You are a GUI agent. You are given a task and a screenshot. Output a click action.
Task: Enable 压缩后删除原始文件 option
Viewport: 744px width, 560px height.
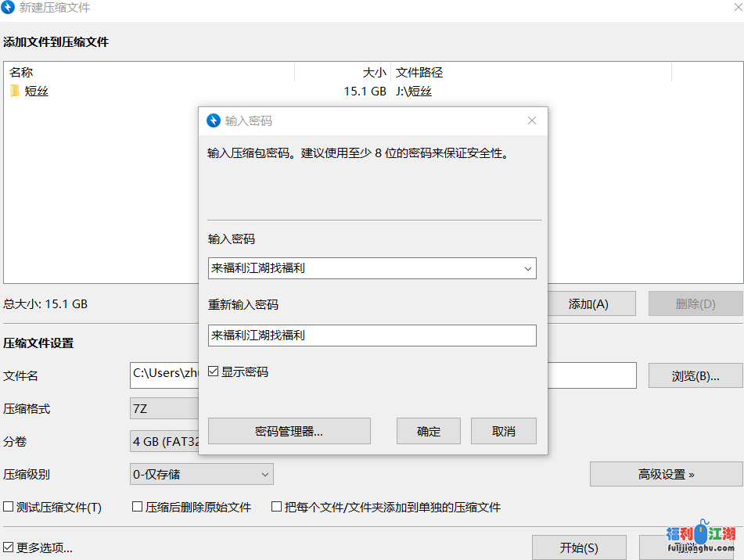click(138, 507)
